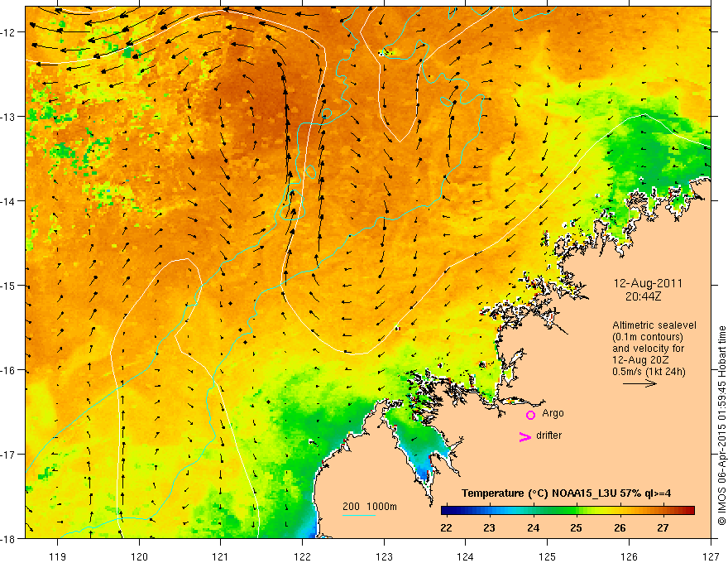Click latitude axis label -13
Viewport: 728px width, 563px height.
9,117
